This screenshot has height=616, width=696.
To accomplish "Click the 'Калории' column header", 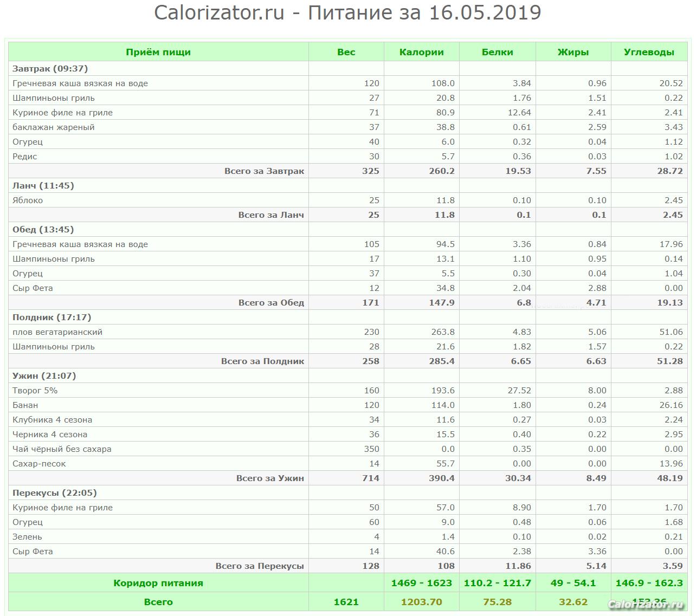I will pyautogui.click(x=421, y=52).
